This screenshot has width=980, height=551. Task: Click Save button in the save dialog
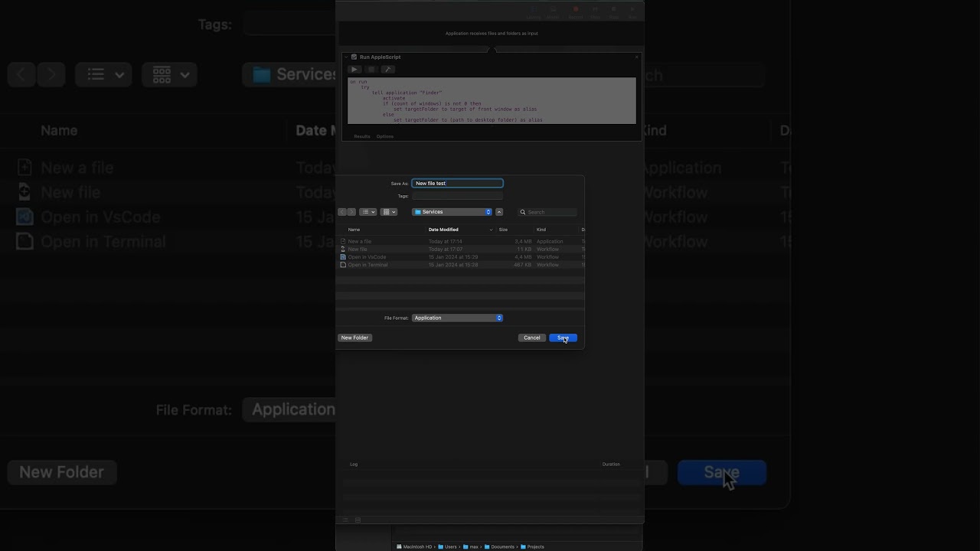click(x=563, y=337)
